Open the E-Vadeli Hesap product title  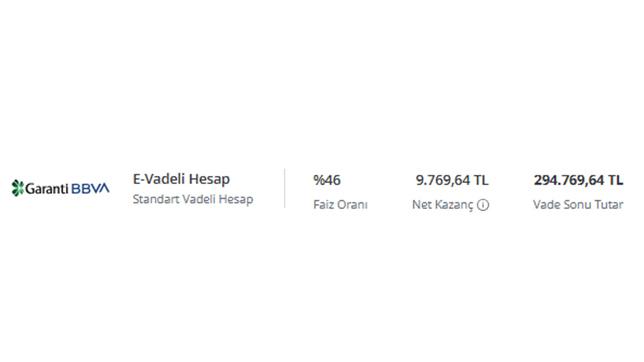tap(181, 179)
